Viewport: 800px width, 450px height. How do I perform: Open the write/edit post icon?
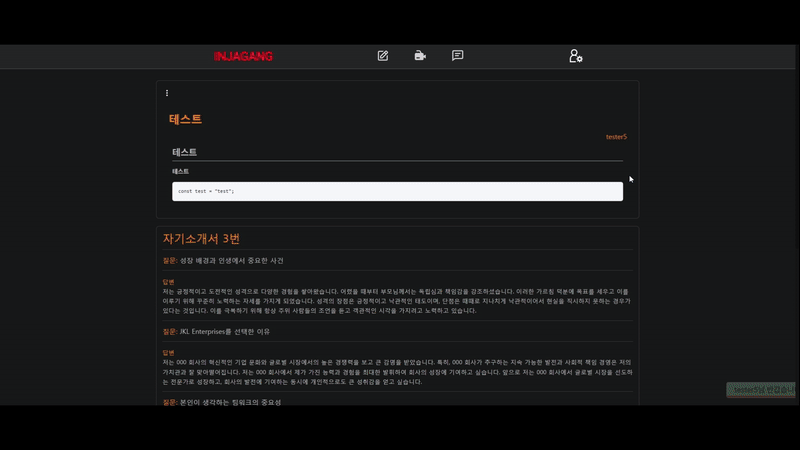pyautogui.click(x=383, y=56)
